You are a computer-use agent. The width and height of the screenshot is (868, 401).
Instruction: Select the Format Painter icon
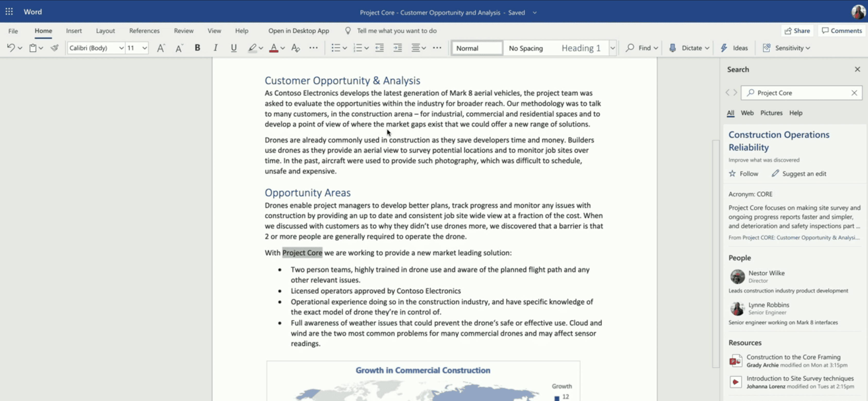click(x=55, y=48)
